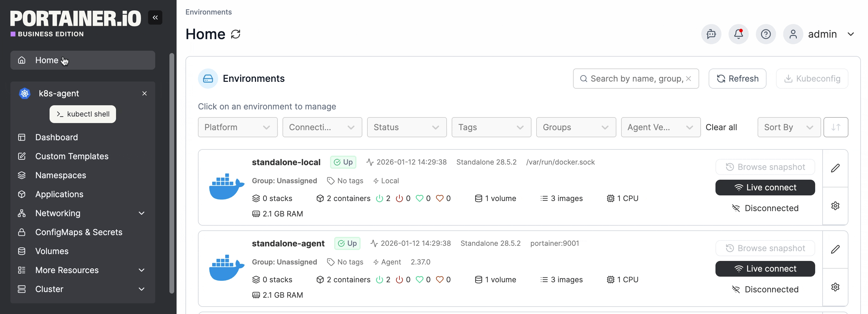Go to ConfigMaps & Secrets
The image size is (868, 314).
coord(79,232)
